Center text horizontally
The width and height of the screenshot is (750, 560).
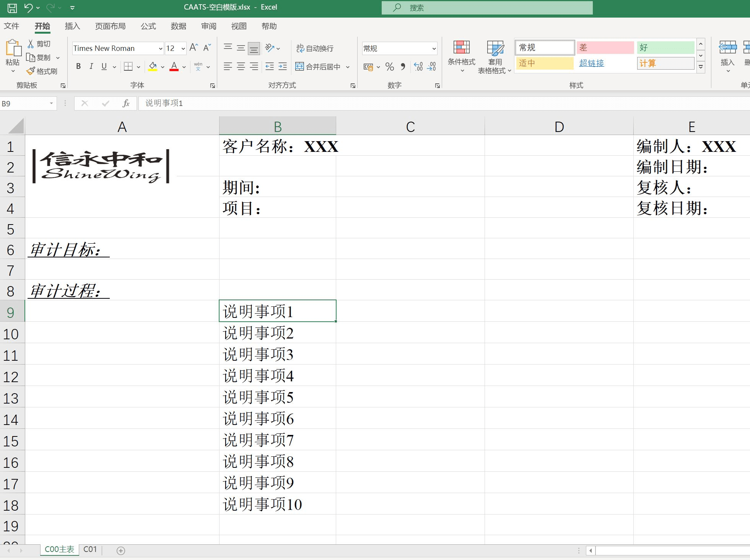point(241,67)
